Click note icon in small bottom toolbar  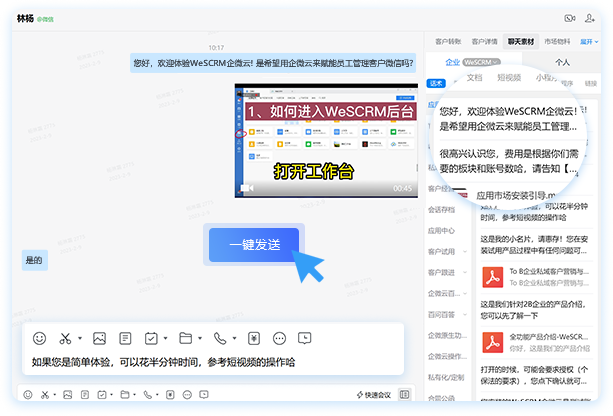pyautogui.click(x=85, y=395)
